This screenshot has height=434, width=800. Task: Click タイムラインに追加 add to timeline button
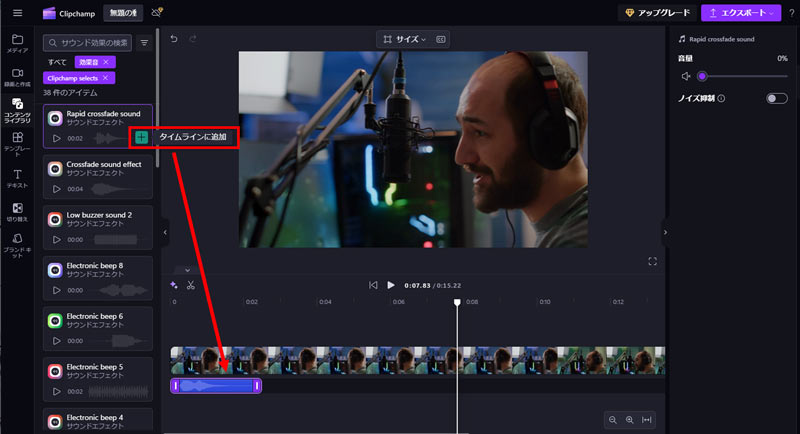[x=184, y=137]
